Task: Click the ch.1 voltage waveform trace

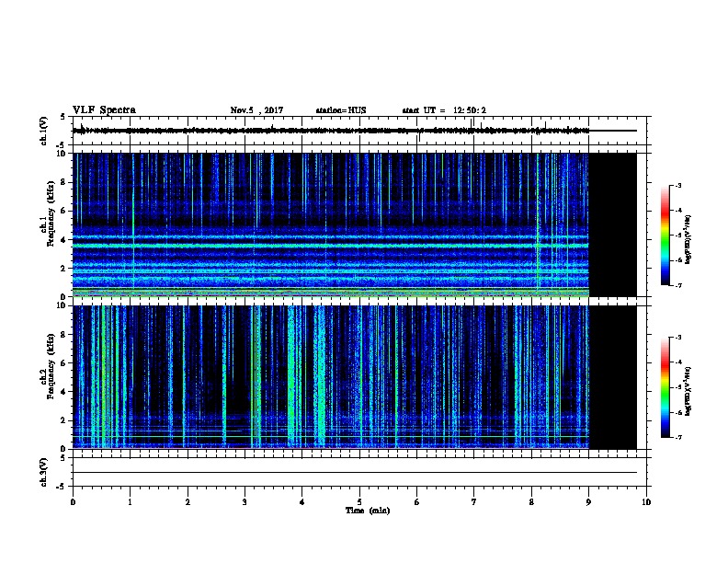Action: pyautogui.click(x=354, y=131)
